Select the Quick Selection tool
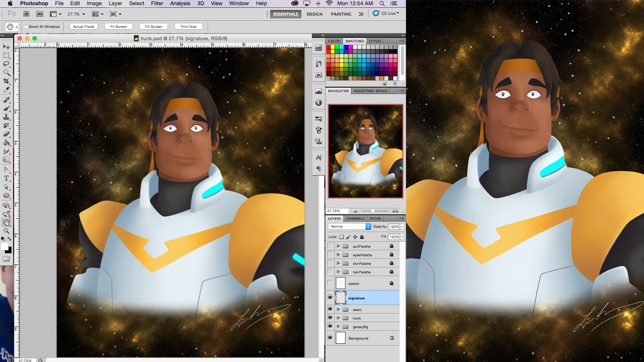Image resolution: width=644 pixels, height=362 pixels. point(7,72)
